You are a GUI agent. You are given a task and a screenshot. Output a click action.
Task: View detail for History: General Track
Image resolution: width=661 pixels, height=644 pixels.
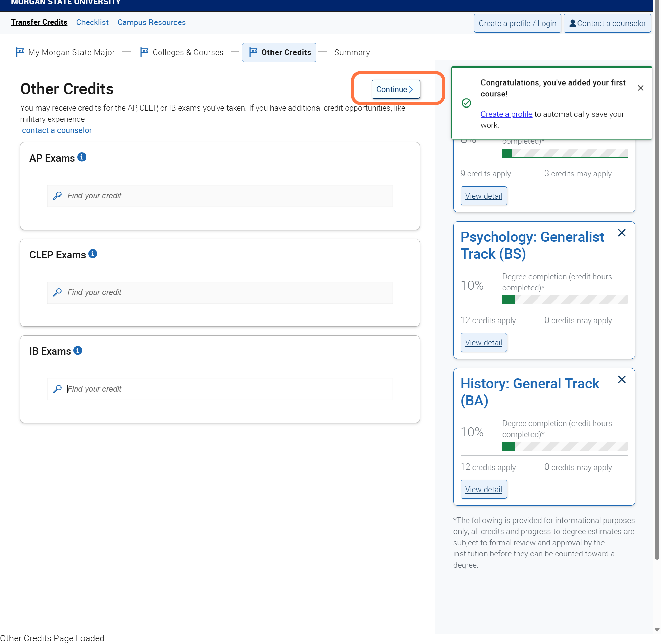click(483, 489)
